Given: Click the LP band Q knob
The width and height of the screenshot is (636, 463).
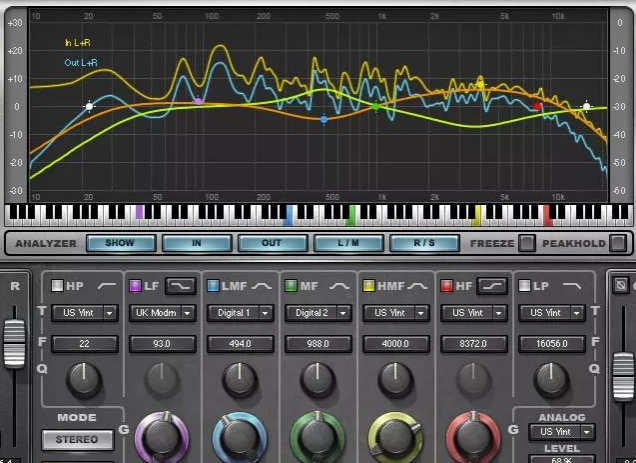Looking at the screenshot, I should point(551,380).
